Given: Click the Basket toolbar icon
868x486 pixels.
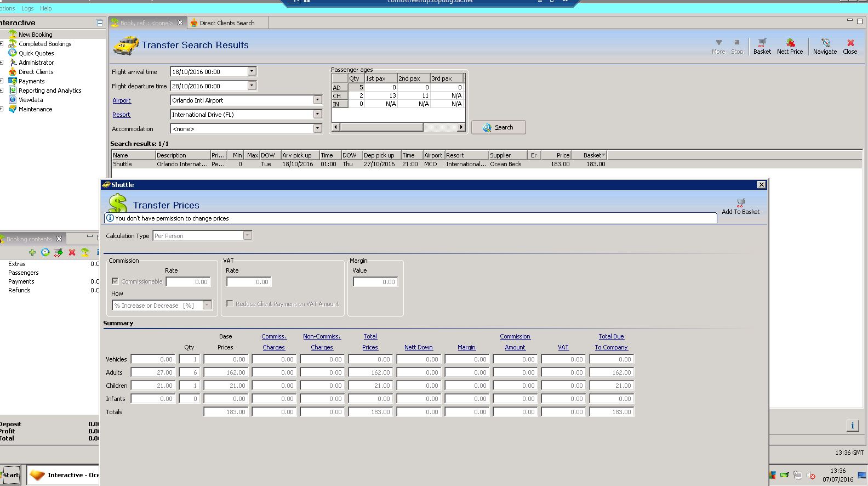Looking at the screenshot, I should pyautogui.click(x=762, y=46).
